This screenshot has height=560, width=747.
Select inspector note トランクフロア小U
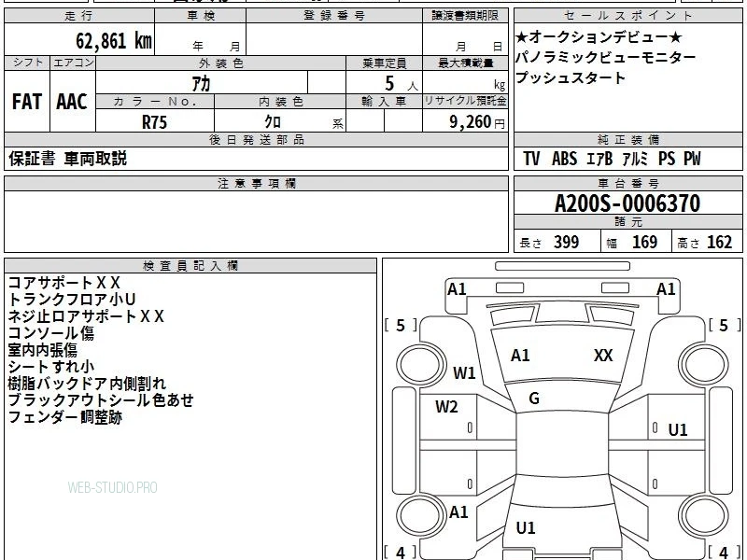pyautogui.click(x=72, y=300)
